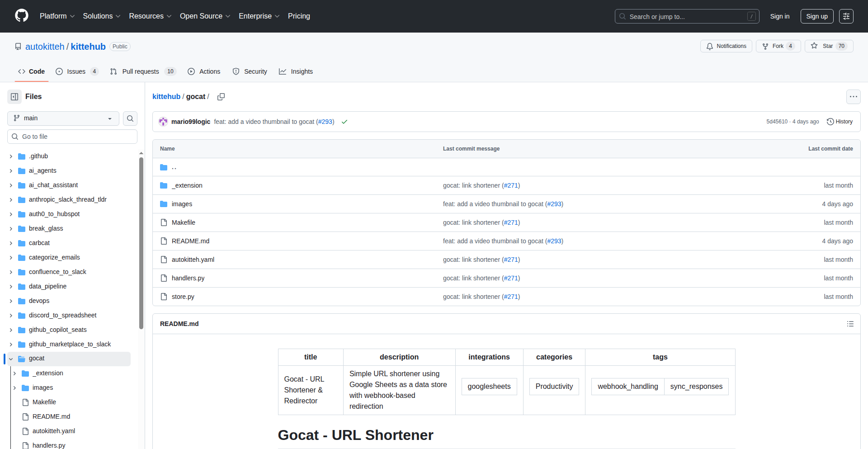Click the Go to file input field
This screenshot has width=868, height=449.
(72, 136)
